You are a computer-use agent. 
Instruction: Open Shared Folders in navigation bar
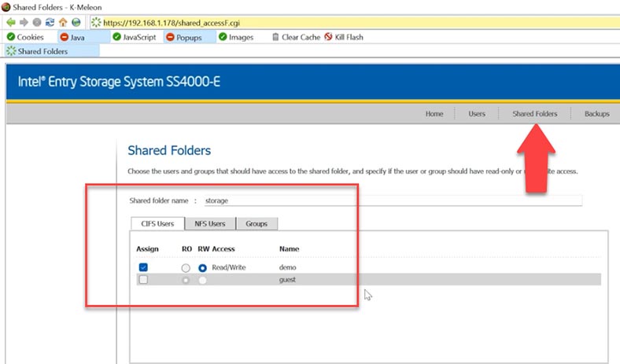[534, 114]
